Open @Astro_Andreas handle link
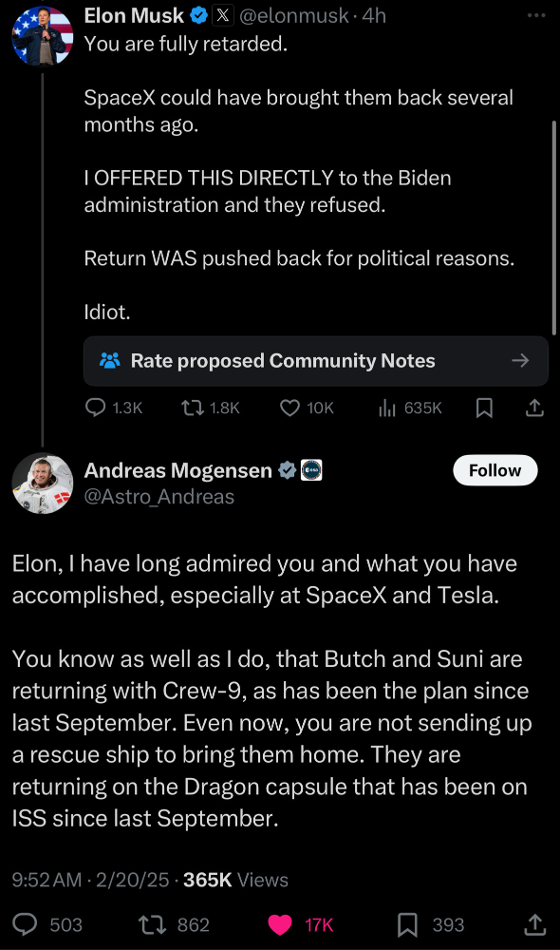Viewport: 560px width, 950px height. click(x=159, y=496)
